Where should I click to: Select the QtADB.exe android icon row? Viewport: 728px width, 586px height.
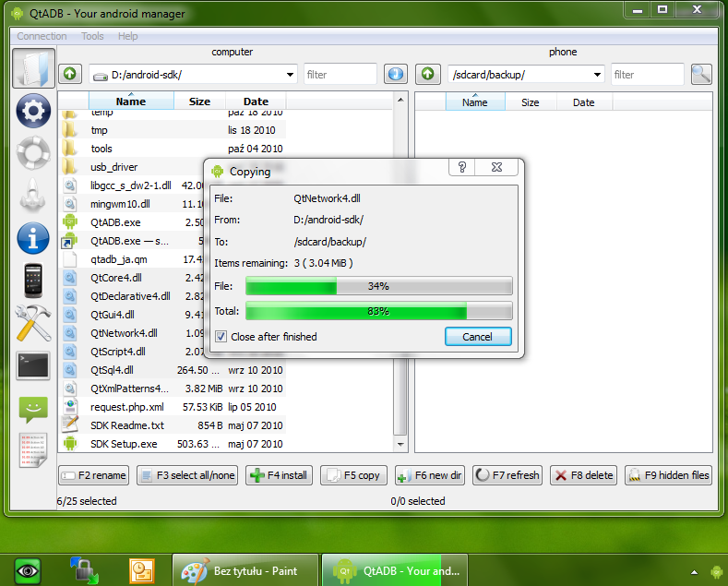tap(70, 222)
